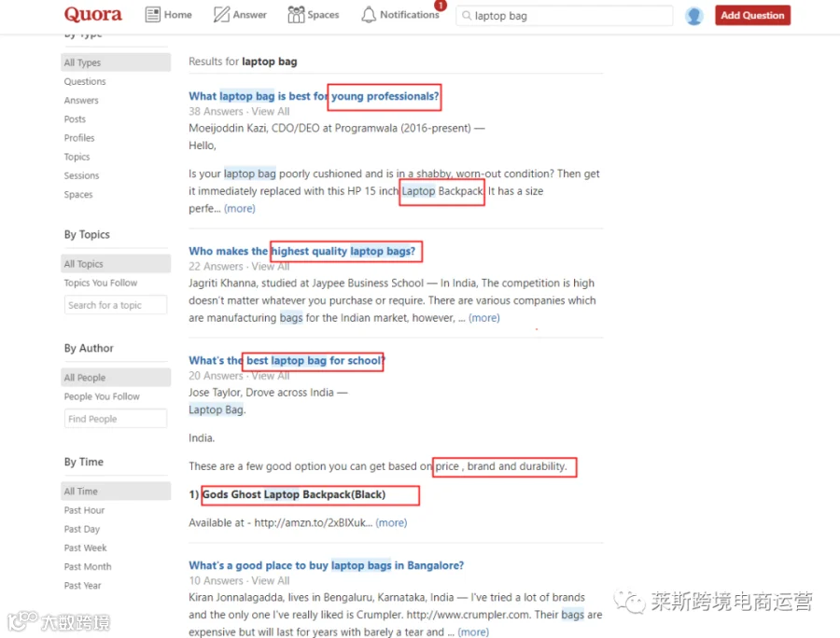Click the search magnifier icon
This screenshot has height=638, width=840.
pos(467,16)
